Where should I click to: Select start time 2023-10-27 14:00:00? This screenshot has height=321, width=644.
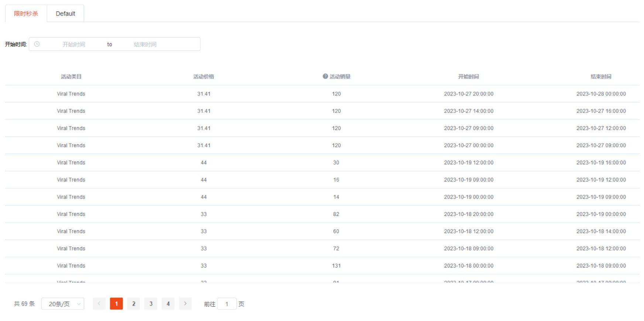click(x=469, y=111)
